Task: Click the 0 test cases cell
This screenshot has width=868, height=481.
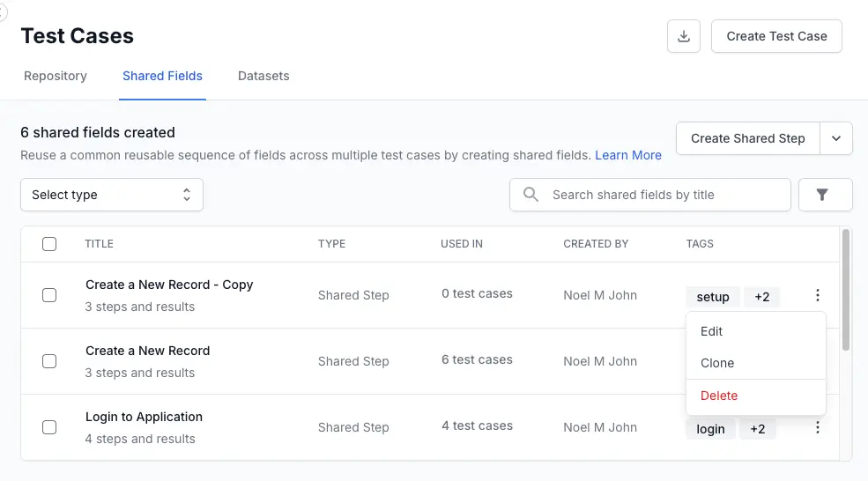Action: pyautogui.click(x=477, y=293)
